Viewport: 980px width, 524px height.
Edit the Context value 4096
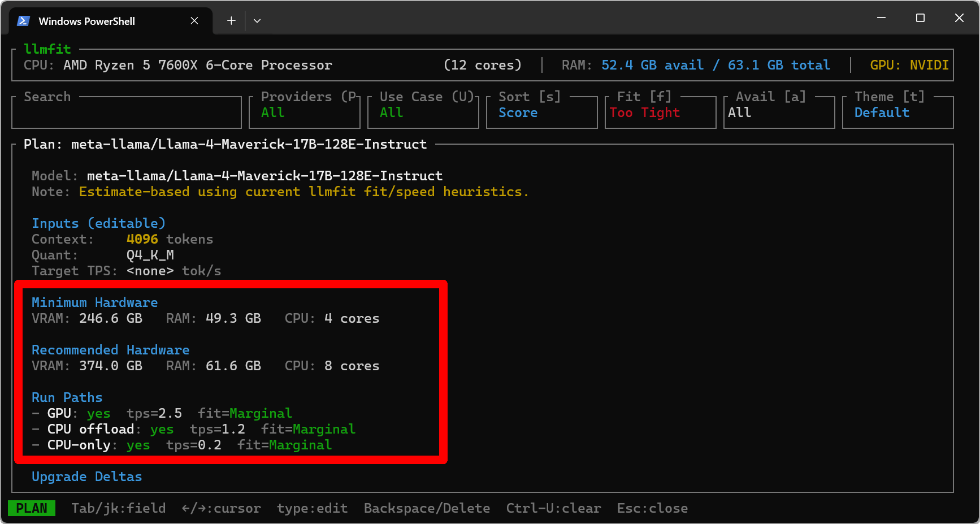(x=142, y=239)
